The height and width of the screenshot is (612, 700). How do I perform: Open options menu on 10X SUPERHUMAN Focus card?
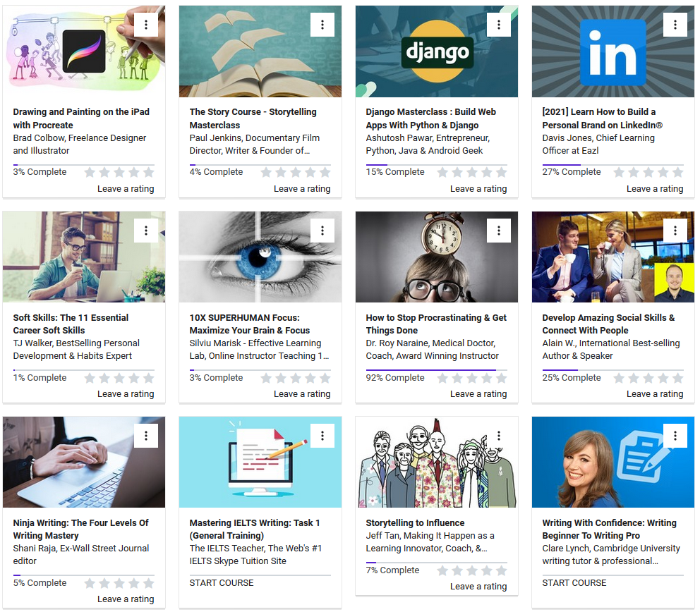322,230
